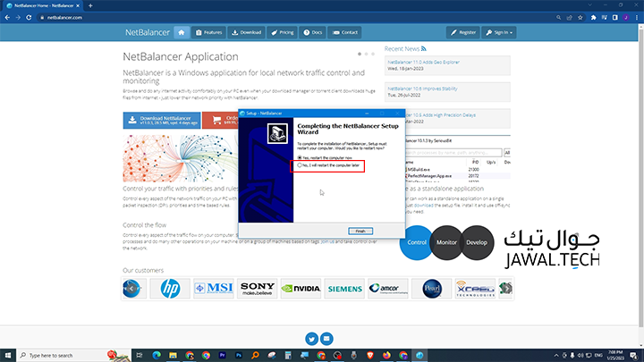Click the taskbar search box

pyautogui.click(x=74, y=356)
